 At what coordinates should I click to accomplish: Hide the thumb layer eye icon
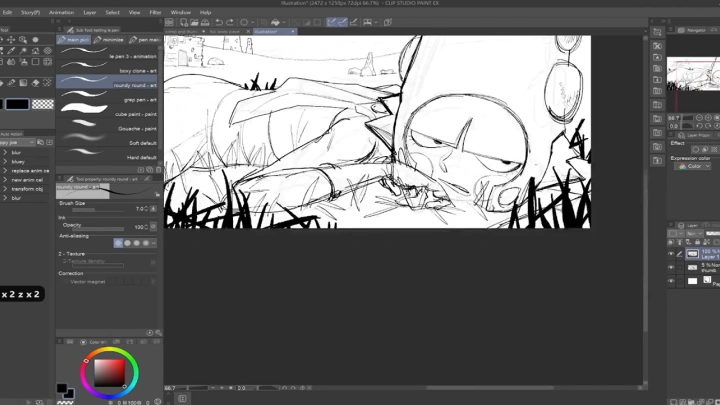(x=671, y=267)
